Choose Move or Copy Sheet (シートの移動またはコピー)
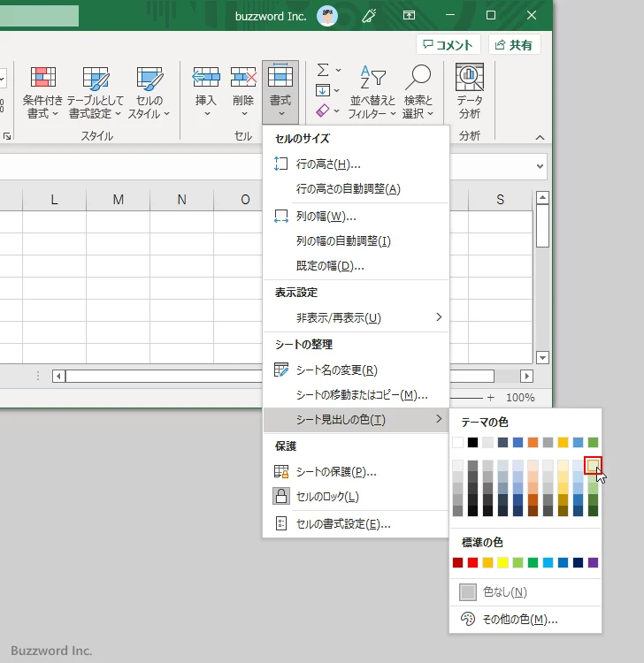644x663 pixels. [x=356, y=395]
